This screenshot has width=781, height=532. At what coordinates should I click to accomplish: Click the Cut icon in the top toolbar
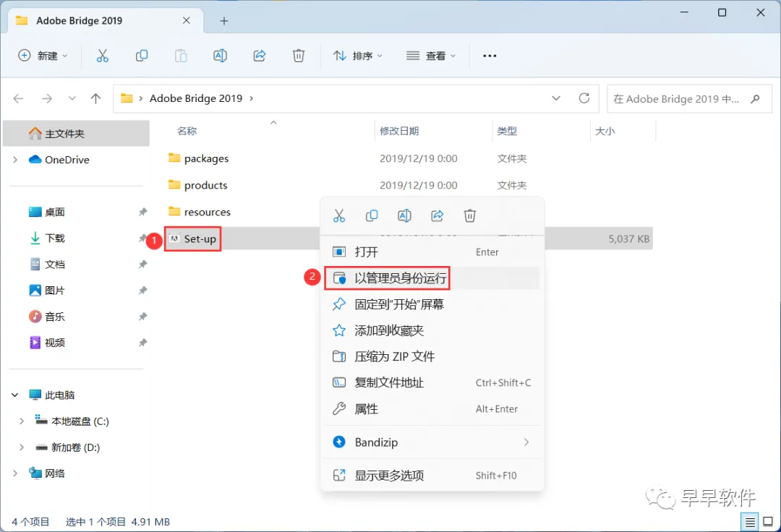point(102,56)
